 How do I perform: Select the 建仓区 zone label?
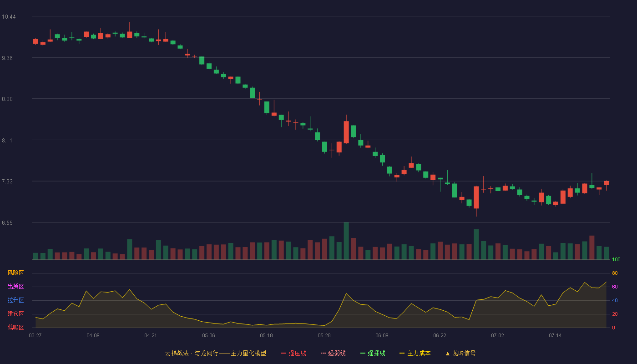pos(15,314)
